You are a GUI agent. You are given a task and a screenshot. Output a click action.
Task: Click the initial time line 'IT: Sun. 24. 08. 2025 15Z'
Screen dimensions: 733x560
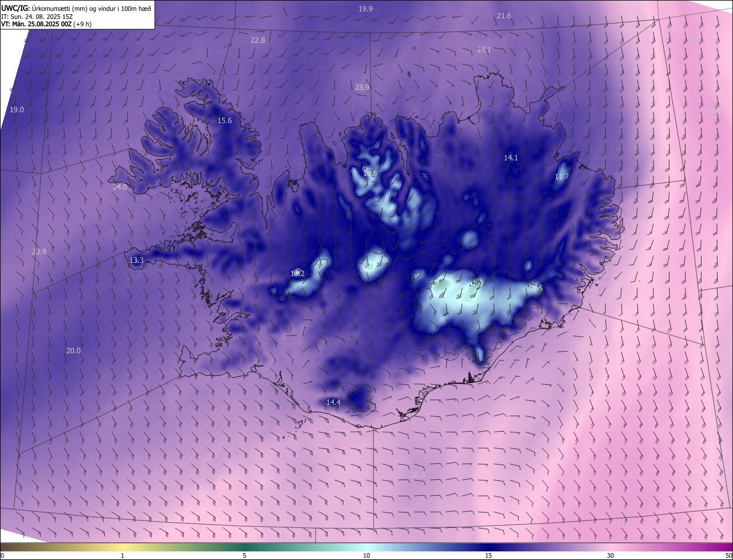click(37, 17)
